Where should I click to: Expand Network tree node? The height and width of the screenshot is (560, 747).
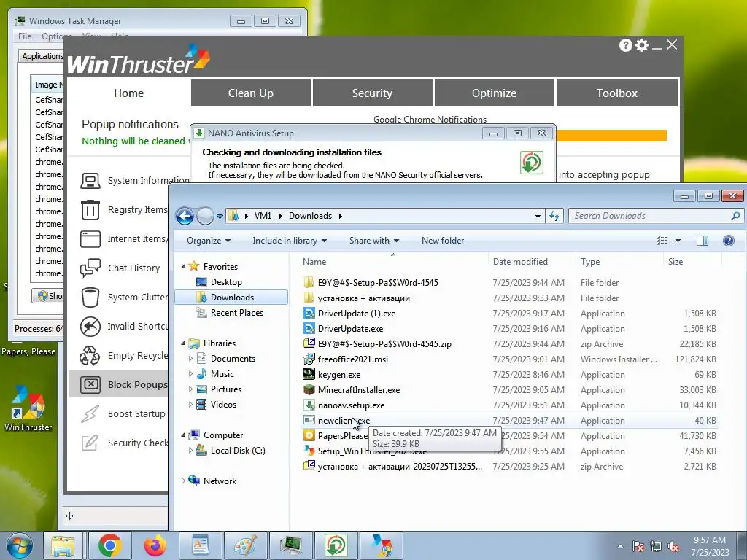click(x=183, y=481)
